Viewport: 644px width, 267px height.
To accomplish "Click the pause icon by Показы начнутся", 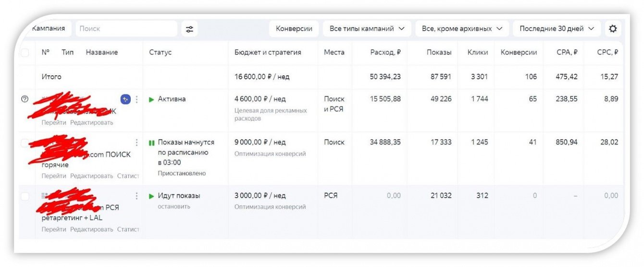I will pos(151,143).
